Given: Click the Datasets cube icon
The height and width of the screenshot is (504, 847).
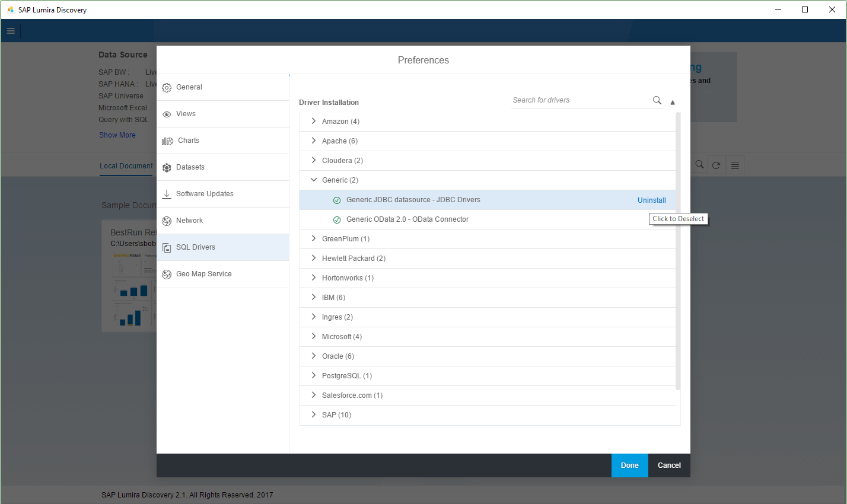Looking at the screenshot, I should tap(167, 168).
